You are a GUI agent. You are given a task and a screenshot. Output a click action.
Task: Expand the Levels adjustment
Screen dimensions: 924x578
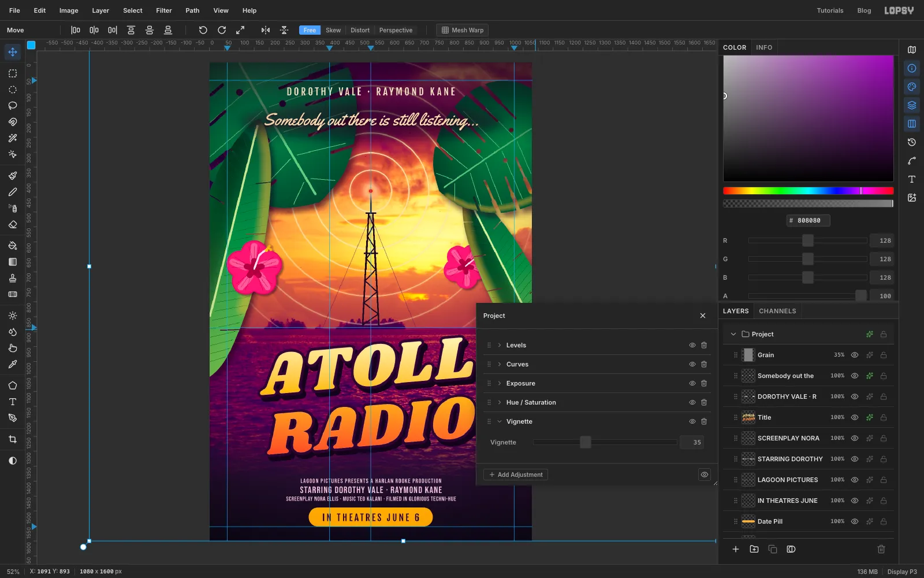[500, 345]
